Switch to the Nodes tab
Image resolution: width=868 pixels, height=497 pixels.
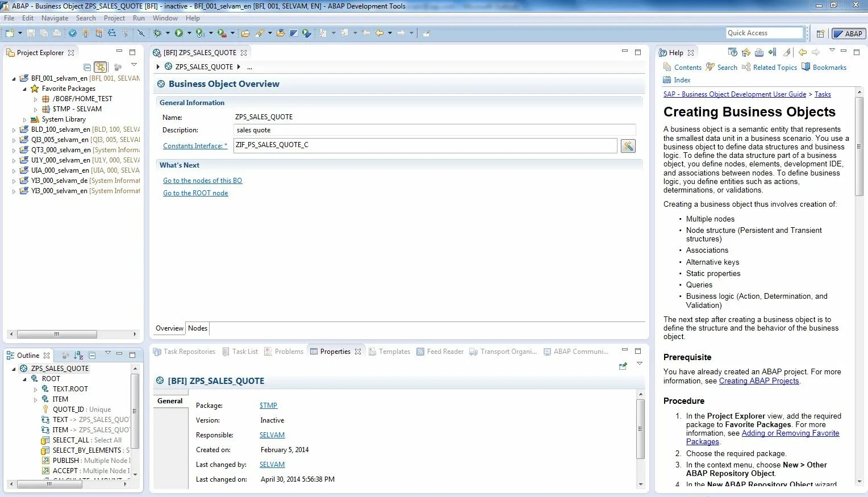point(198,328)
